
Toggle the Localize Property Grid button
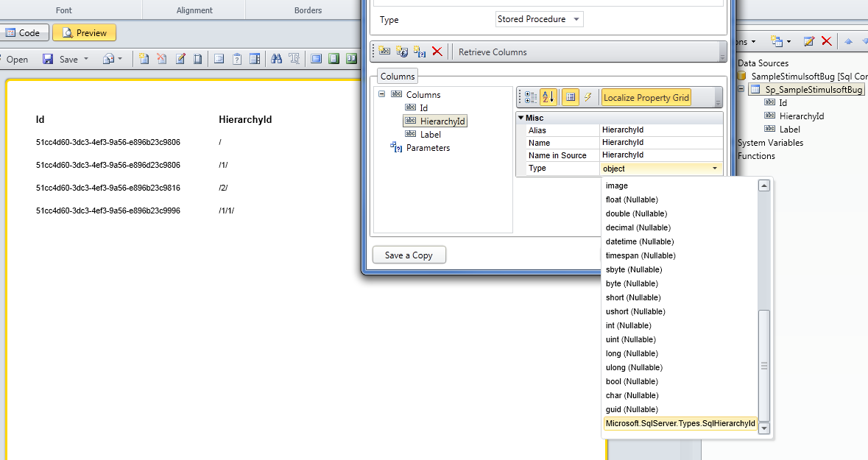pos(646,97)
